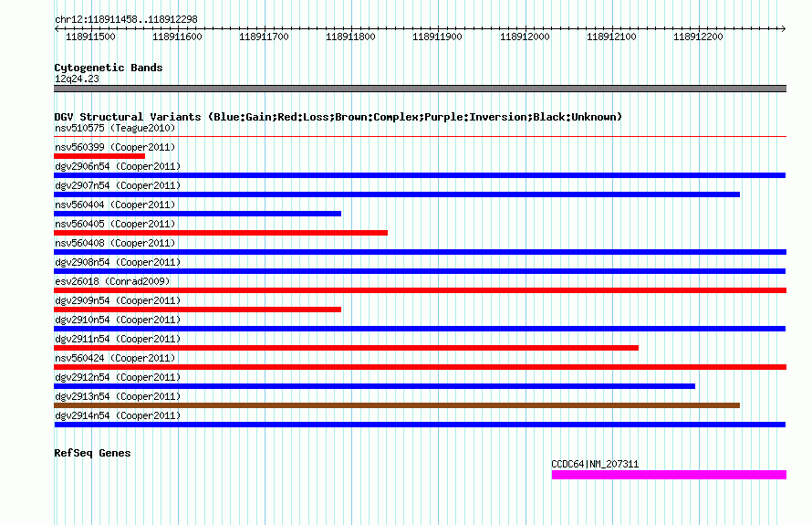Click the 12q24.23 cytogenetic band bar
The image size is (812, 525).
tap(420, 89)
